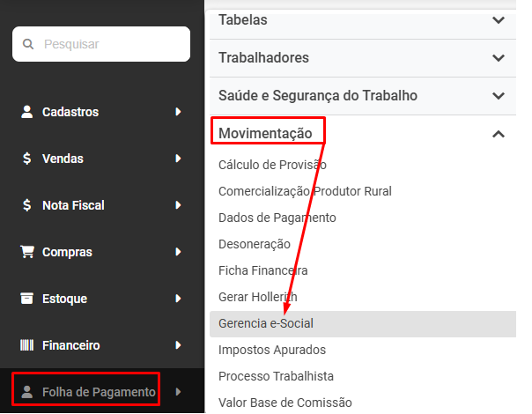This screenshot has height=414, width=532.
Task: Click the Cadastros person icon
Action: tap(26, 112)
